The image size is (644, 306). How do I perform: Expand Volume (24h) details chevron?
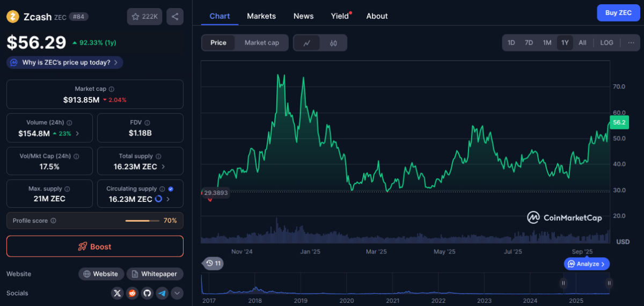pos(77,134)
